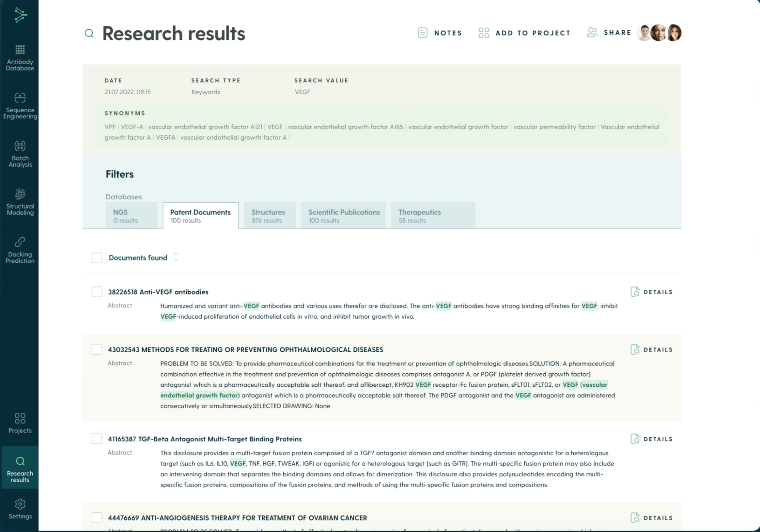Open the Antibody Database sidebar icon
This screenshot has width=760, height=532.
click(20, 50)
